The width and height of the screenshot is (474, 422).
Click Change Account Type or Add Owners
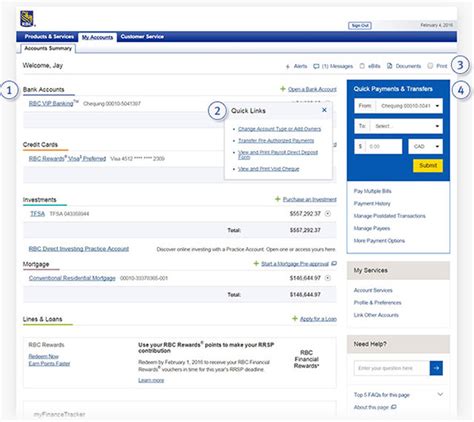[x=280, y=129]
